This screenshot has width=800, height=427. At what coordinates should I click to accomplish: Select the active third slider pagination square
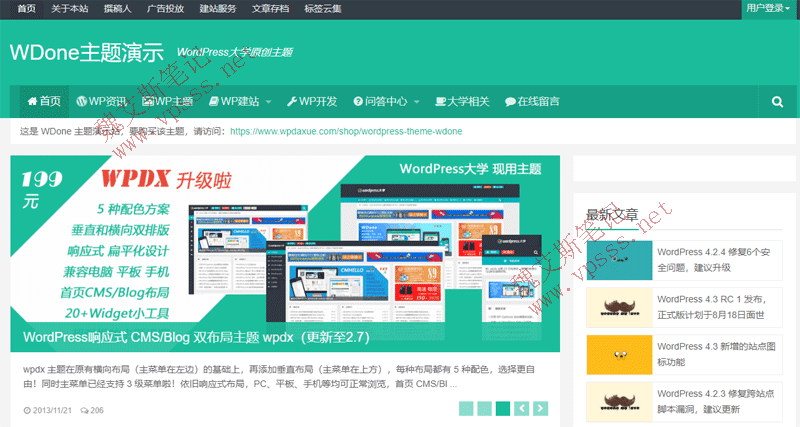(503, 408)
